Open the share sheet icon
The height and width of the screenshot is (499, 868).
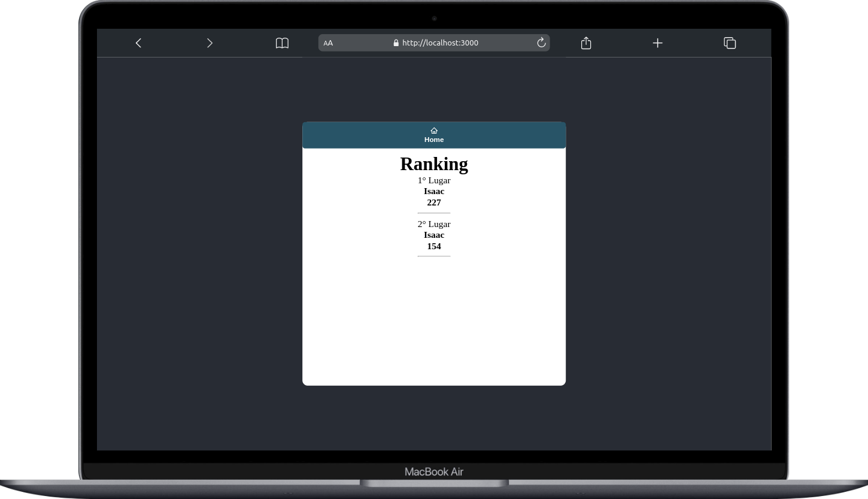[x=586, y=43]
